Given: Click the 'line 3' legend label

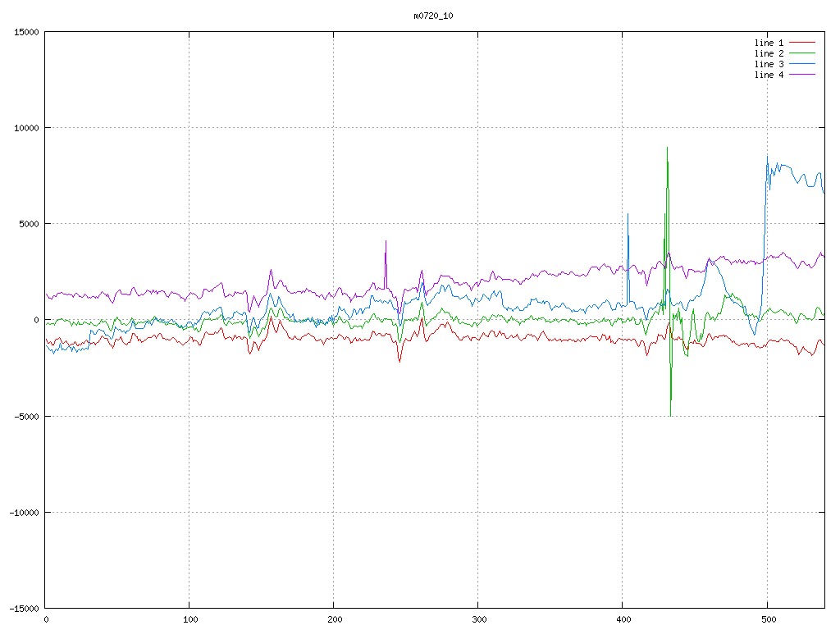Looking at the screenshot, I should coord(769,64).
